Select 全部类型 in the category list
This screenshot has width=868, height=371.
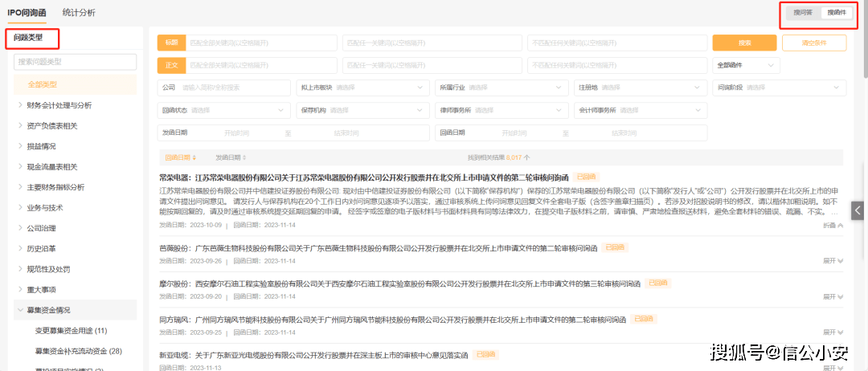click(76, 84)
